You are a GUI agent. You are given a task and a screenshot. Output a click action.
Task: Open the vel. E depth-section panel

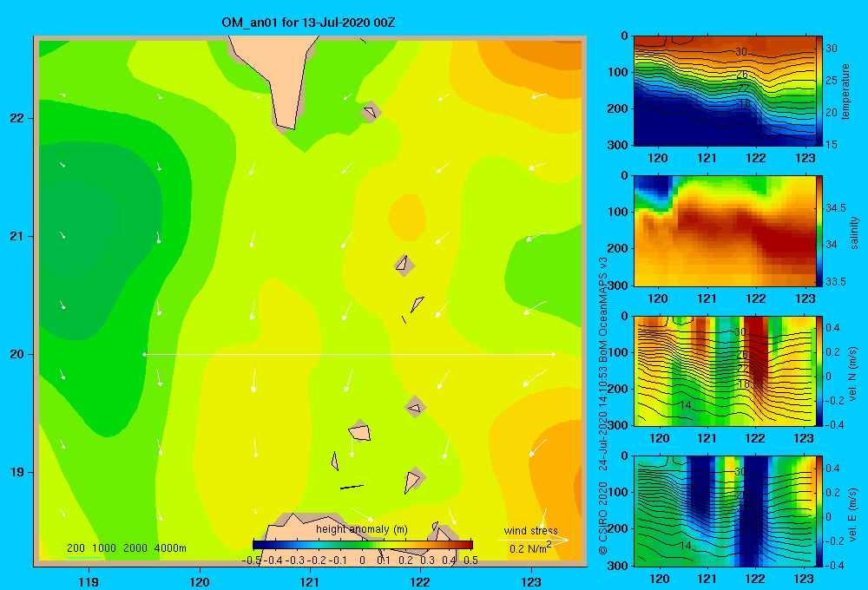click(724, 511)
